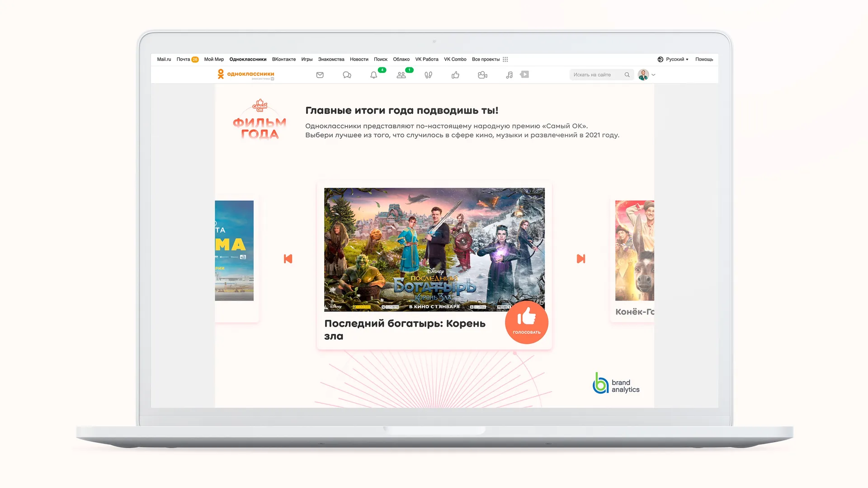This screenshot has height=488, width=868.
Task: Go to next film with right arrow
Action: tap(581, 259)
